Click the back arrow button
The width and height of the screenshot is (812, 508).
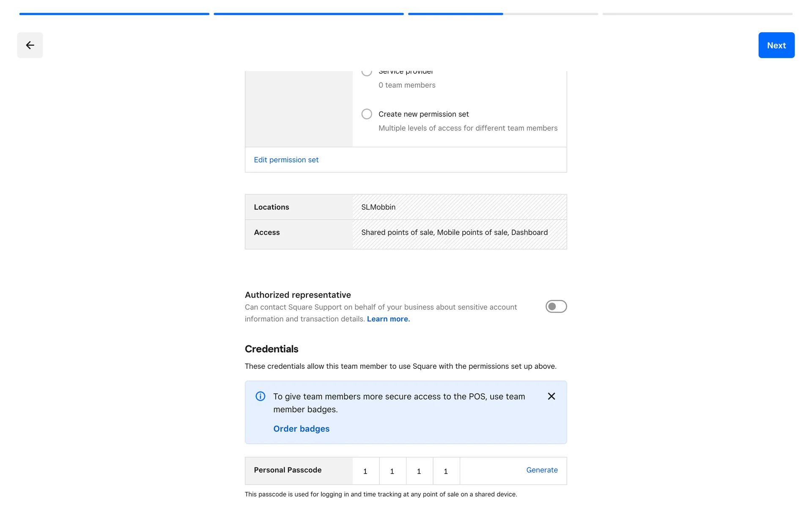click(x=30, y=45)
